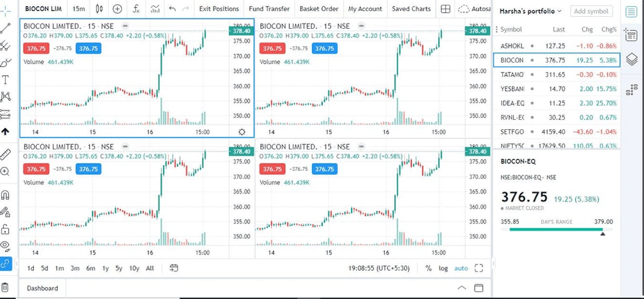Toggle stay in drawing mode
644x299 pixels.
[5, 212]
